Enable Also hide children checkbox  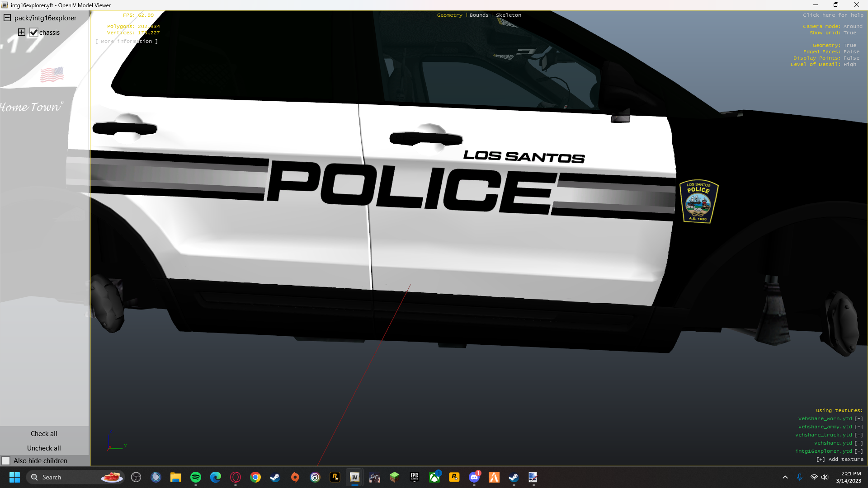[6, 461]
